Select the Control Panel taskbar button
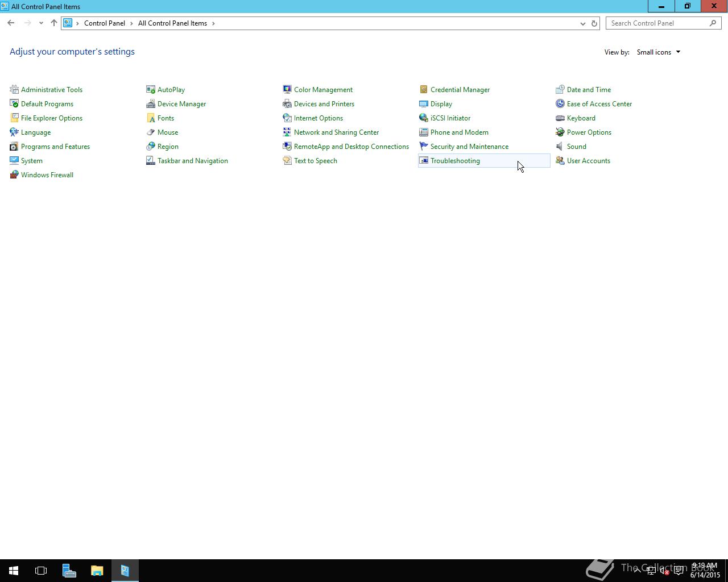 125,571
